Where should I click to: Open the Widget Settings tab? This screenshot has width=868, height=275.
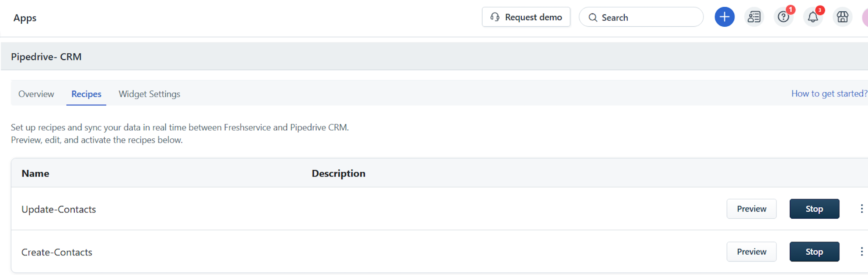click(x=149, y=94)
